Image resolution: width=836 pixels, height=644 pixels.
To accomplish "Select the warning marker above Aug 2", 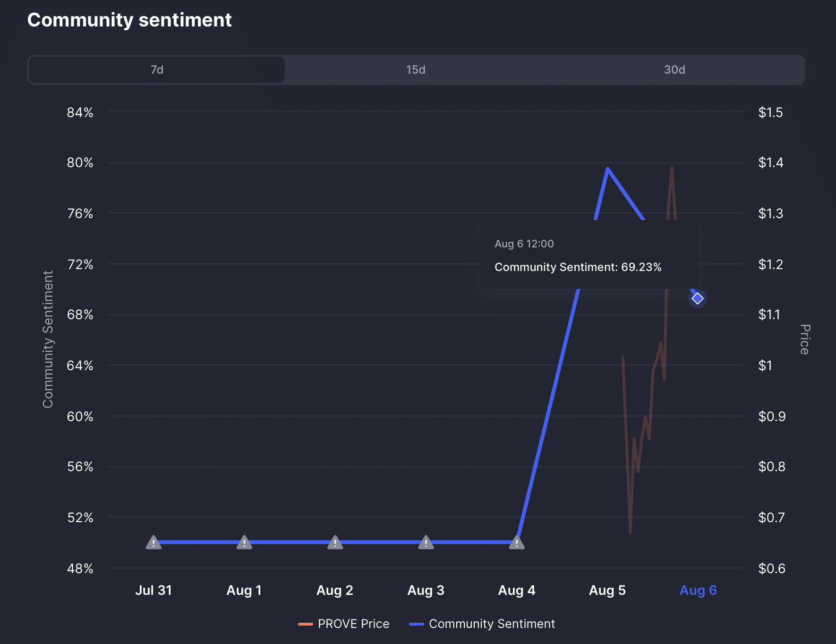I will (335, 542).
